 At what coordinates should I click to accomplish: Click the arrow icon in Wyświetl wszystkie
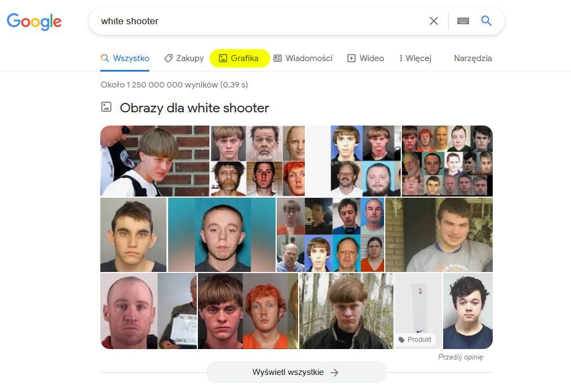click(335, 372)
